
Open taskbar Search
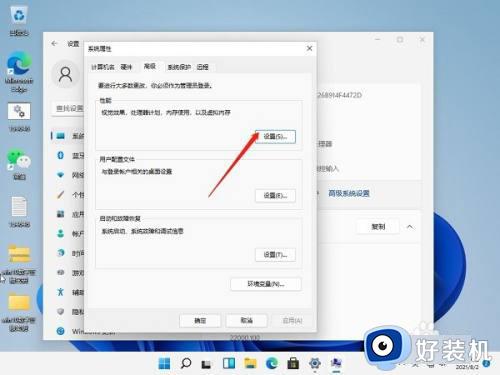(186, 363)
